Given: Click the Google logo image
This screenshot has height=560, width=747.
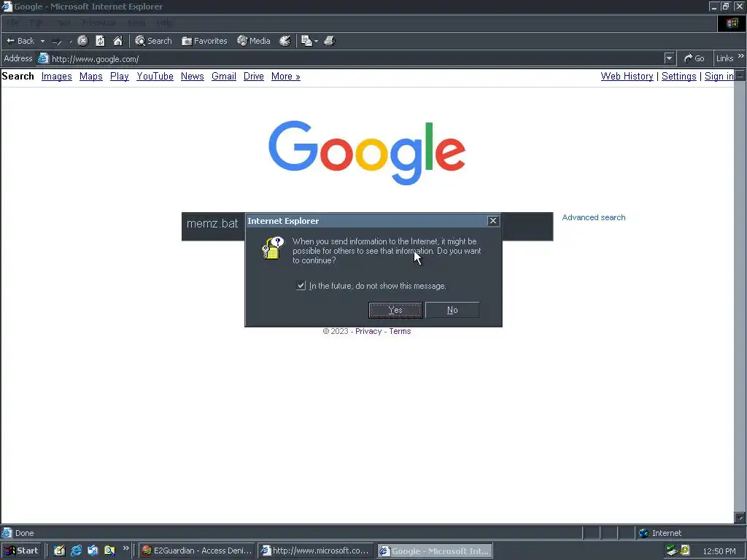Looking at the screenshot, I should coord(367,152).
